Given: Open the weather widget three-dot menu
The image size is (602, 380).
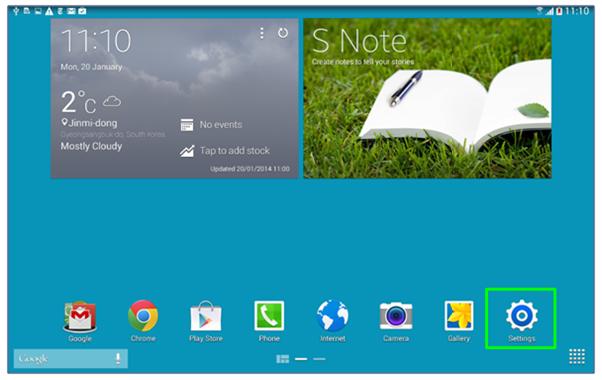Looking at the screenshot, I should tap(262, 33).
